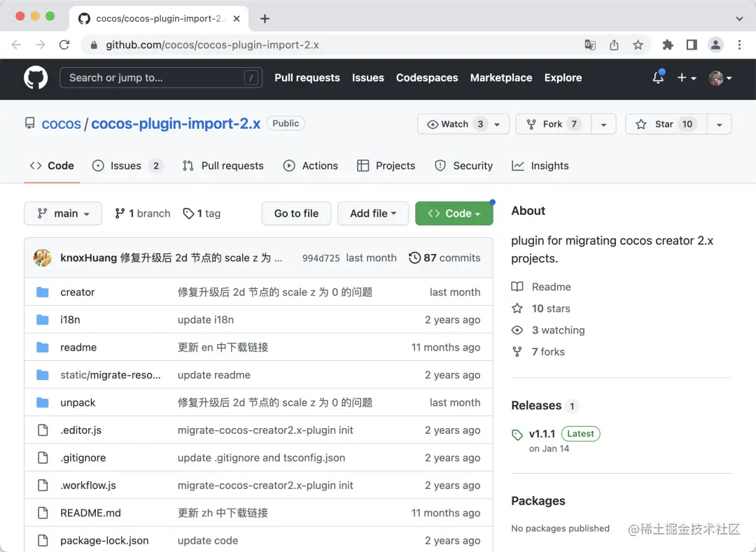
Task: Open Explore in the top navigation
Action: [x=563, y=78]
